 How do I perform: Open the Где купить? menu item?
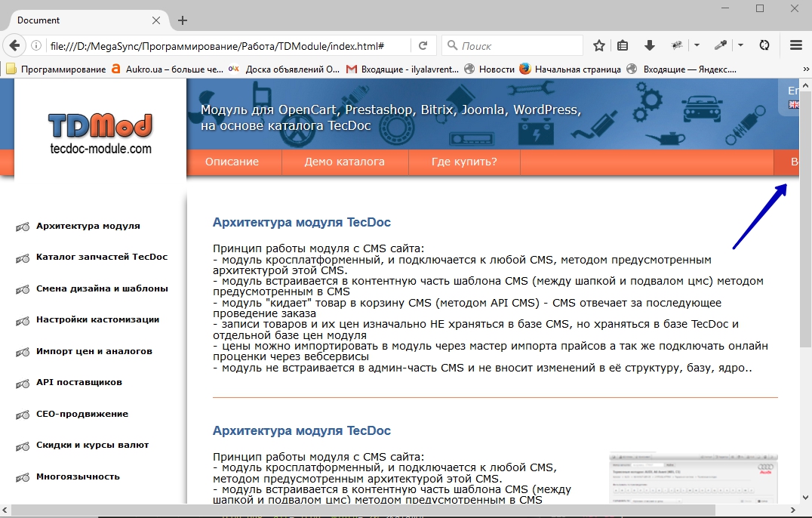tap(464, 162)
